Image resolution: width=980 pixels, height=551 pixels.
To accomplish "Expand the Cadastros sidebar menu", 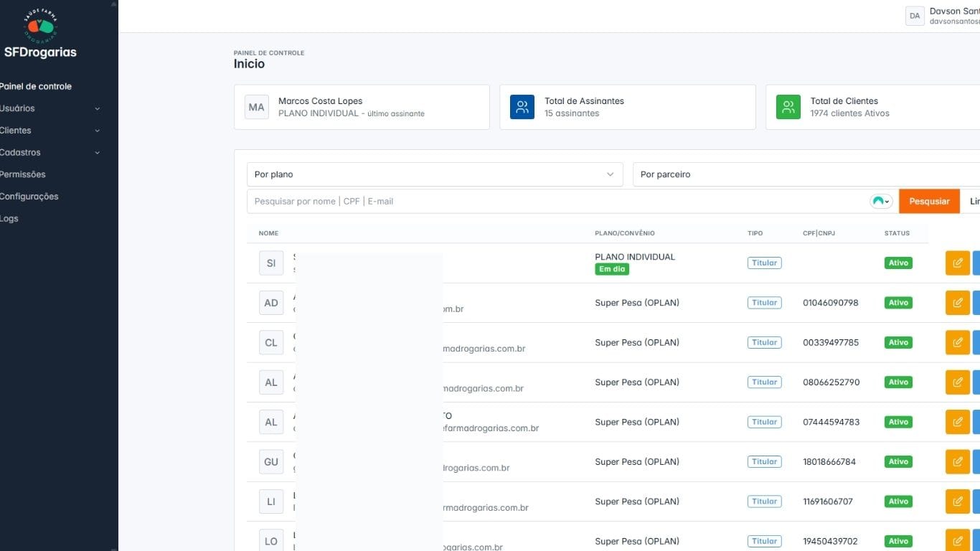I will [50, 153].
